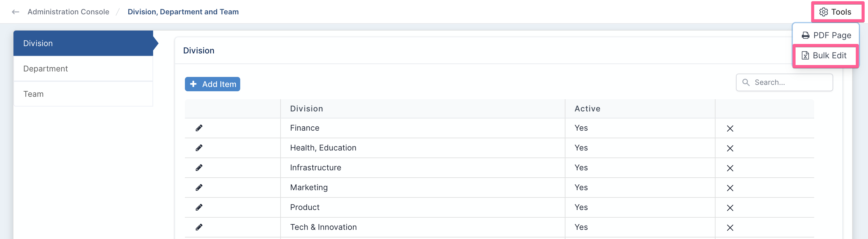The width and height of the screenshot is (868, 239).
Task: Remove Tech & Innovation division
Action: (x=730, y=228)
